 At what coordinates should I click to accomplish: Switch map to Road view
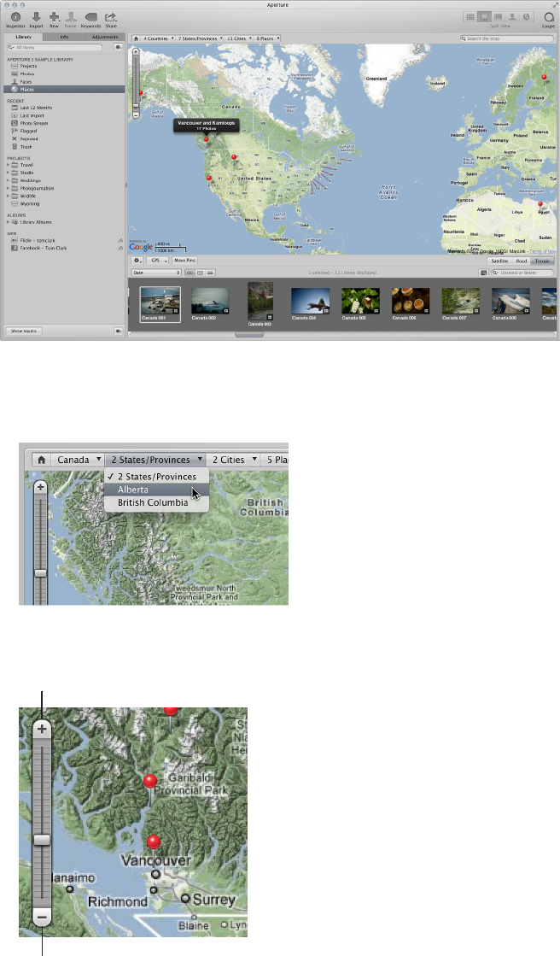click(x=522, y=261)
